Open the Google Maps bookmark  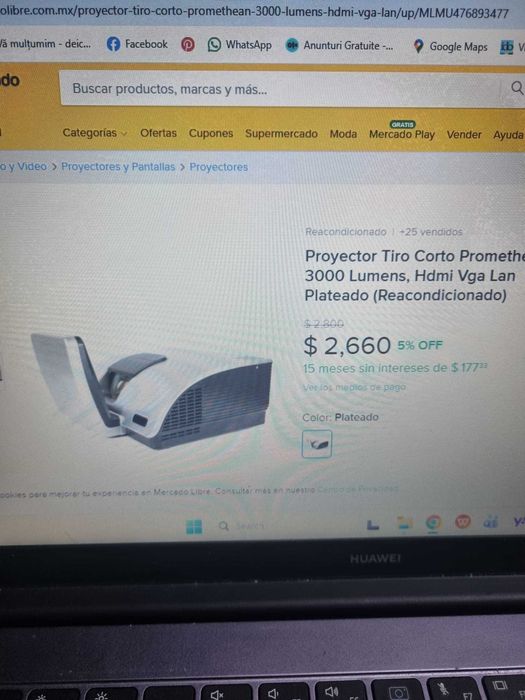(450, 46)
